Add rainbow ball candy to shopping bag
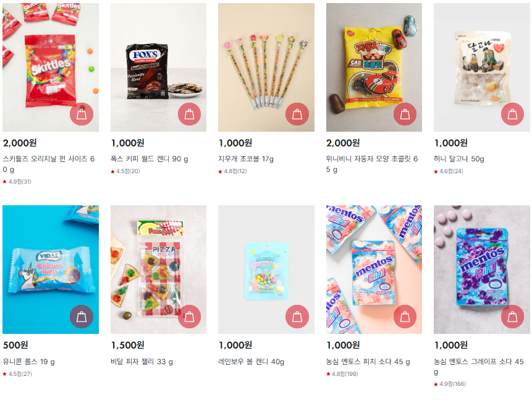This screenshot has width=532, height=405. 297,317
